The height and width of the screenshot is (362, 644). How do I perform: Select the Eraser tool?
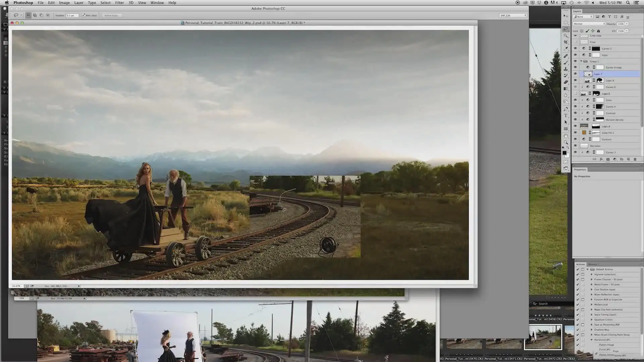click(x=566, y=82)
